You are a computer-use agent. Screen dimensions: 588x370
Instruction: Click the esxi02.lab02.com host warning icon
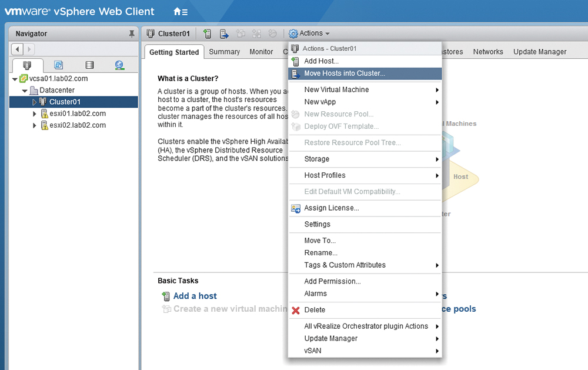click(44, 125)
